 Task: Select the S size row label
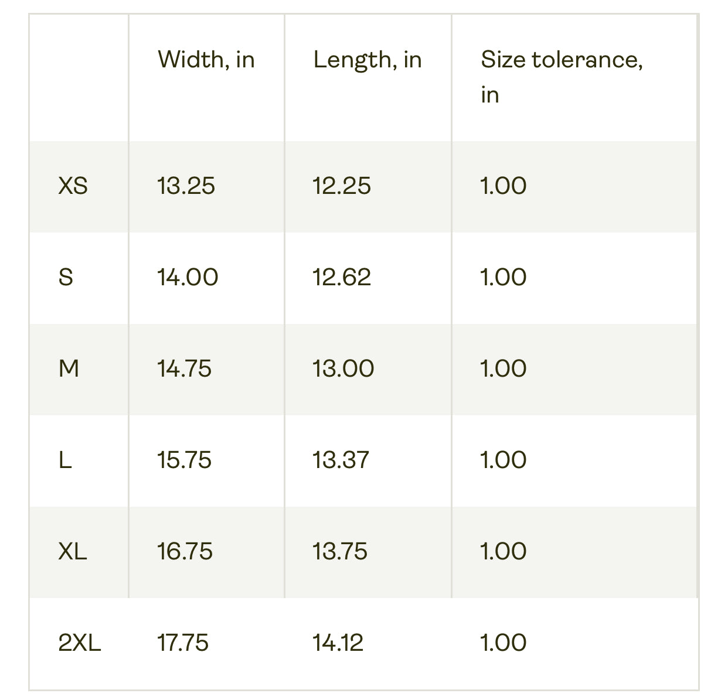(x=66, y=277)
